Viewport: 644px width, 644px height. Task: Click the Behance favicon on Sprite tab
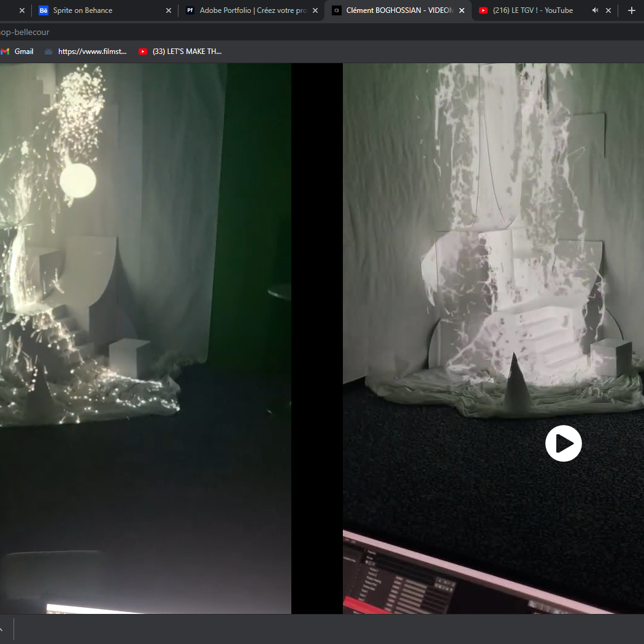tap(44, 10)
